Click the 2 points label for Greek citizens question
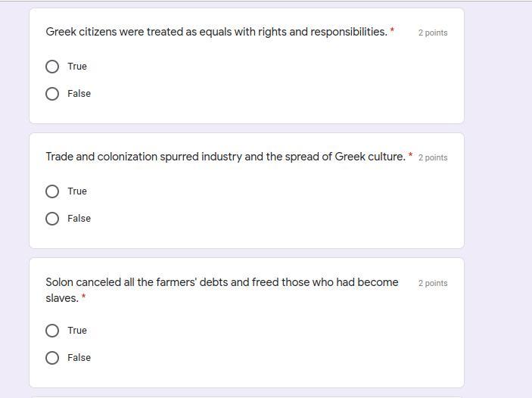Viewport: 532px width, 398px height. click(433, 33)
